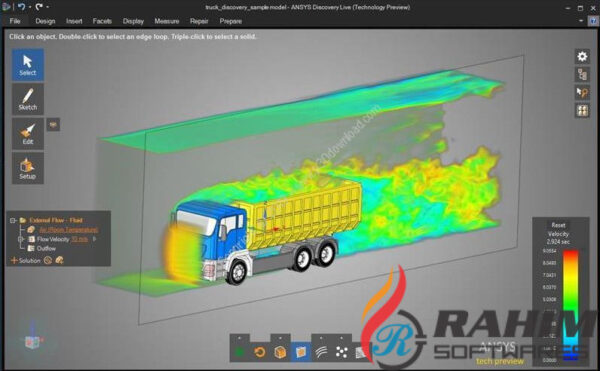Screen dimensions: 600x371
Task: Click the pin dot above particles icon
Action: click(x=342, y=338)
